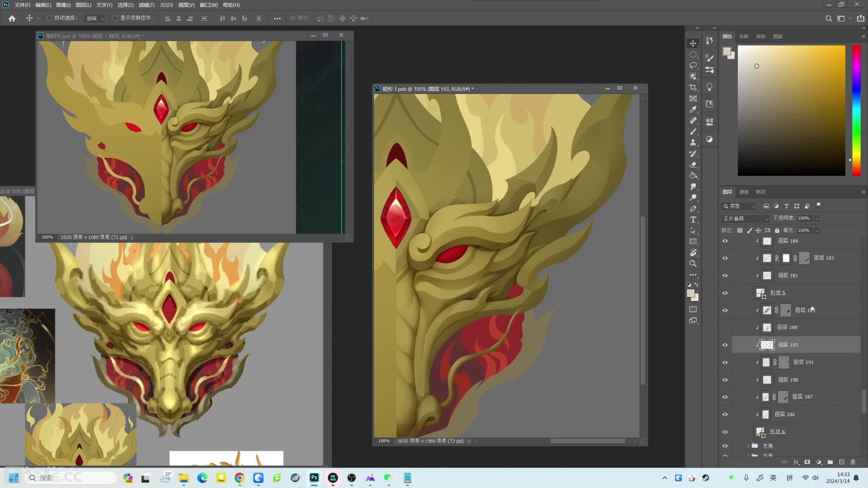Open the 文件(F) menu
The height and width of the screenshot is (488, 868).
pyautogui.click(x=22, y=5)
